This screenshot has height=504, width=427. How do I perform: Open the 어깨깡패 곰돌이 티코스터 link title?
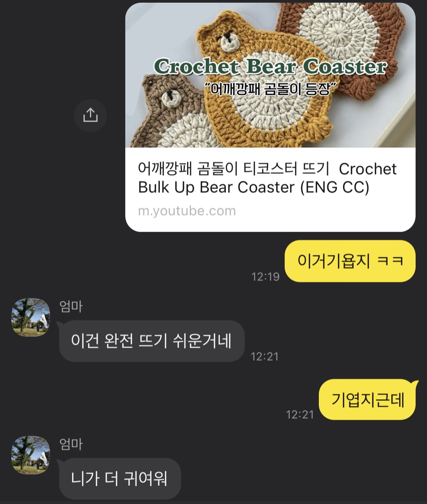pyautogui.click(x=267, y=178)
